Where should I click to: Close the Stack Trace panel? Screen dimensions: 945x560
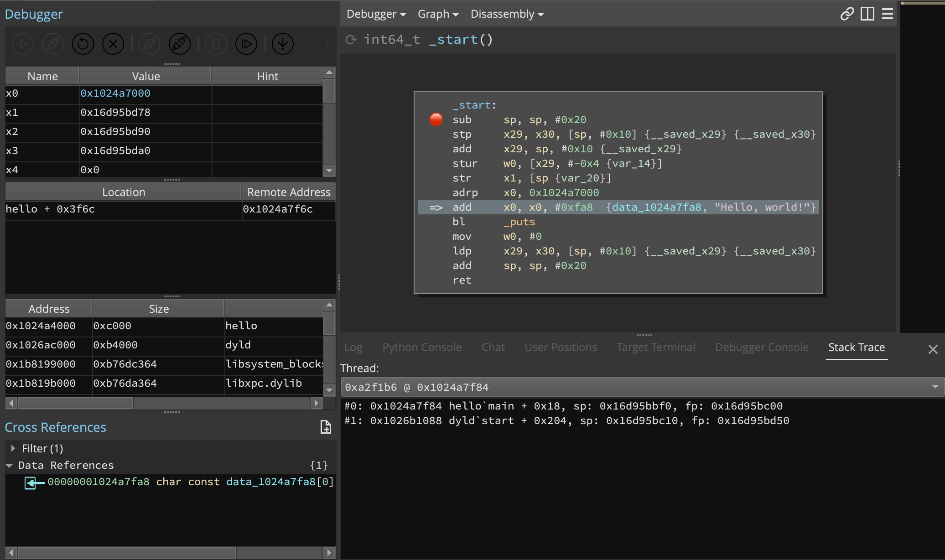pyautogui.click(x=933, y=349)
